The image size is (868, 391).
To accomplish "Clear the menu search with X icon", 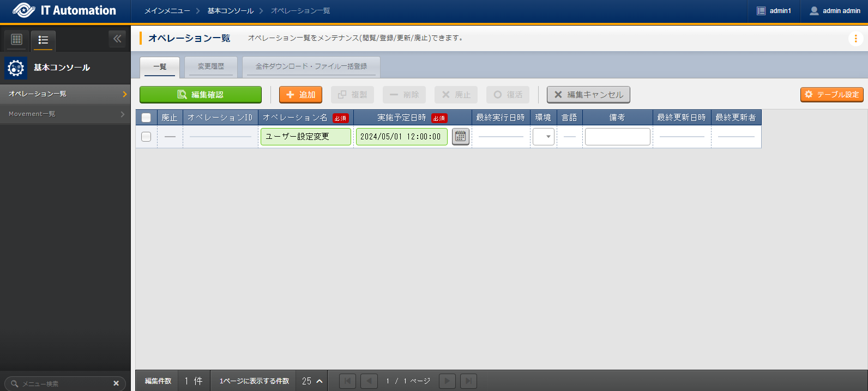I will (116, 383).
